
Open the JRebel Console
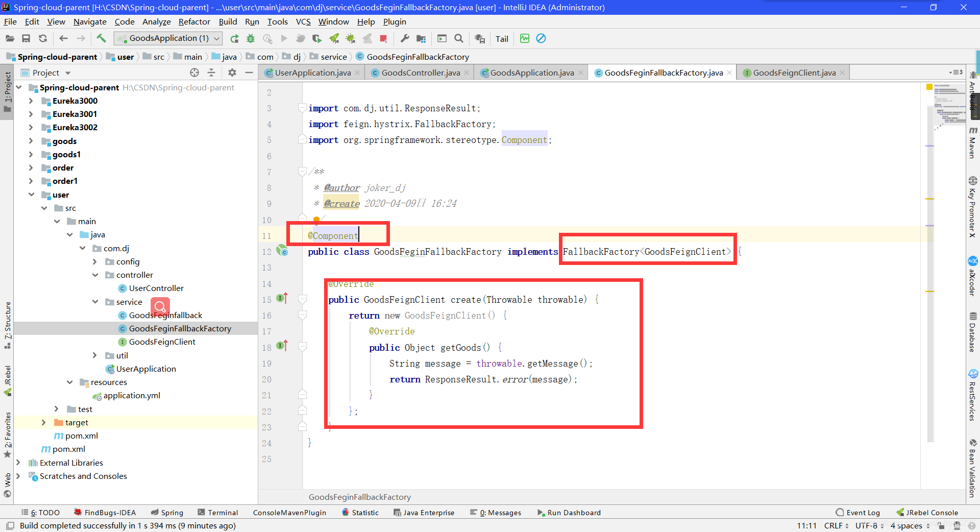coord(927,513)
